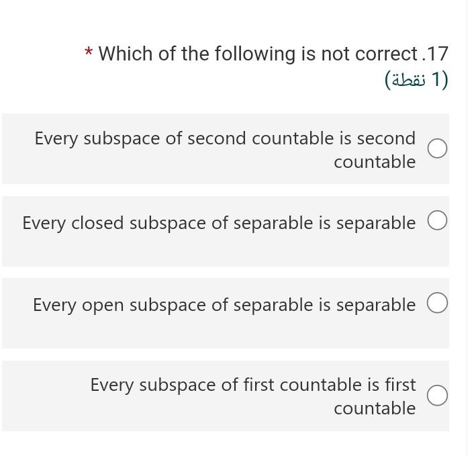Click text 'Every open subspace of separable is separable'
The image size is (476, 456).
(x=224, y=305)
